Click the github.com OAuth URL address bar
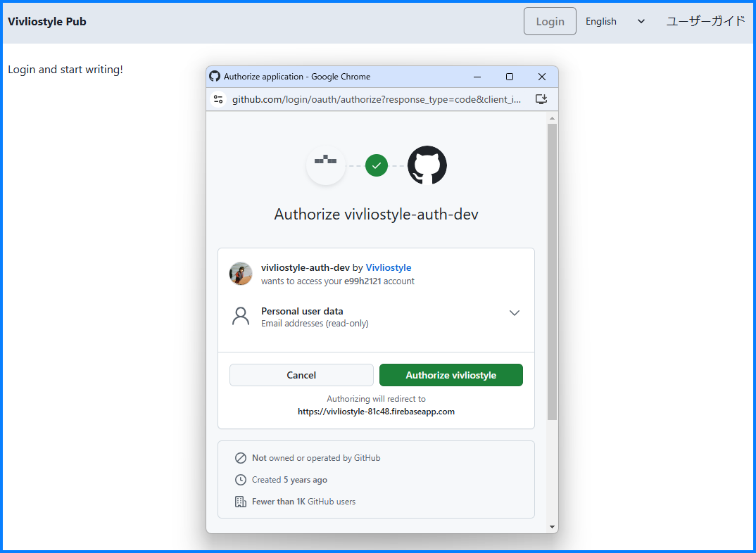 point(377,99)
